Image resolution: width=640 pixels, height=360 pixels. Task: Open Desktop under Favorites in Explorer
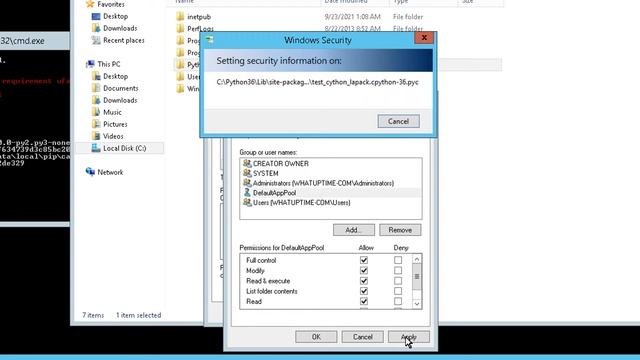[x=116, y=16]
